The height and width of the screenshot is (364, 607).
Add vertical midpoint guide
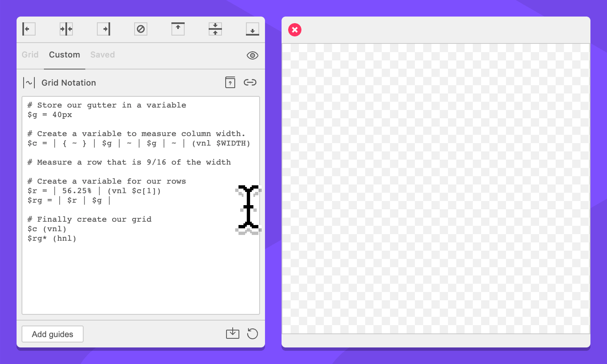click(x=66, y=29)
